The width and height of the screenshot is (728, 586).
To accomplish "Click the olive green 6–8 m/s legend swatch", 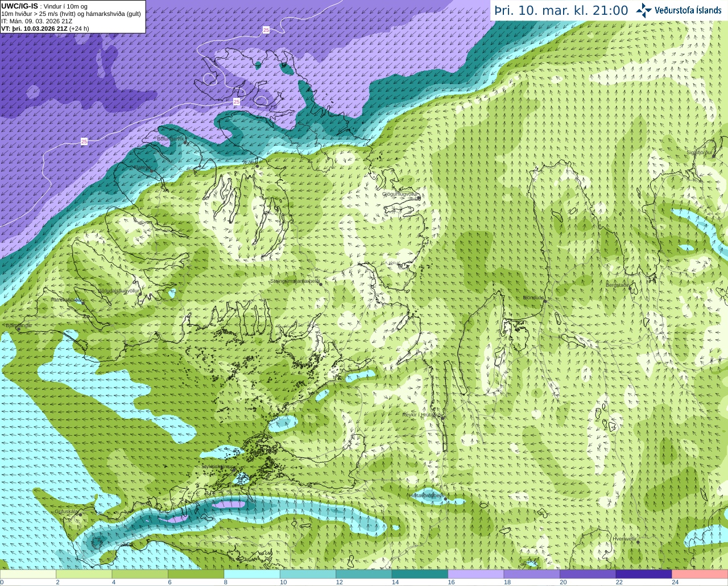I will coord(197,574).
